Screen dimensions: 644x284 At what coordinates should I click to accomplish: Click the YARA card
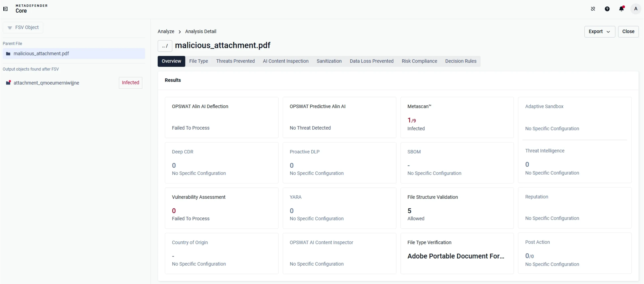point(339,208)
